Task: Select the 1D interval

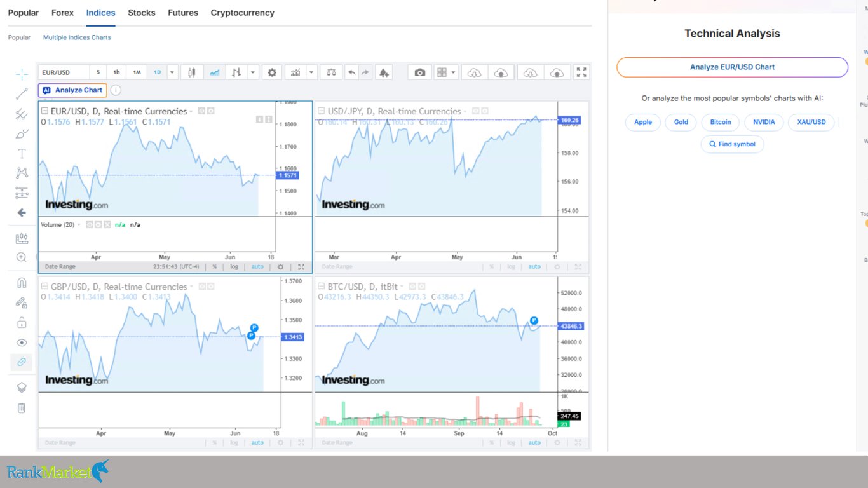Action: (157, 72)
